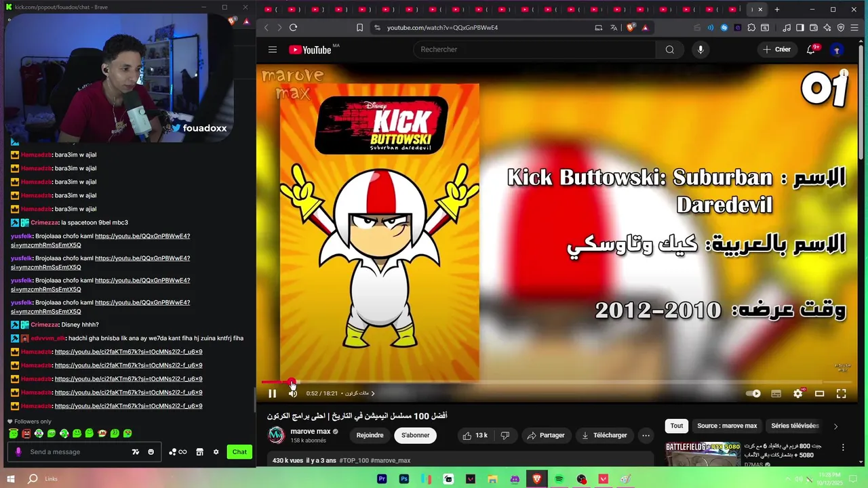
Task: Open Brave playlist music note icon
Action: pyautogui.click(x=787, y=28)
